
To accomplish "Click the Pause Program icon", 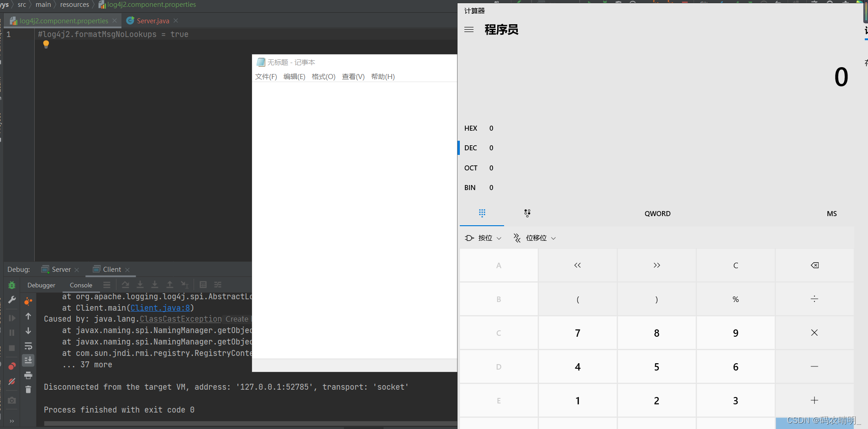I will click(12, 333).
